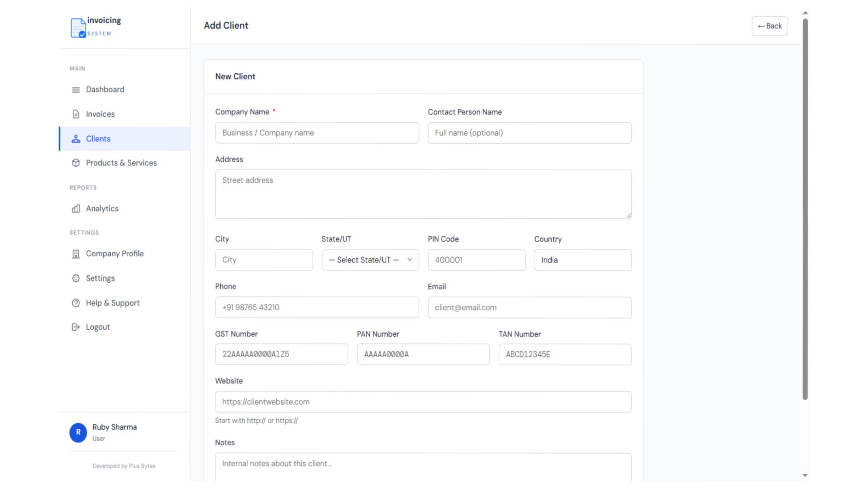This screenshot has width=868, height=488.
Task: Click the Settings gear icon
Action: click(76, 278)
